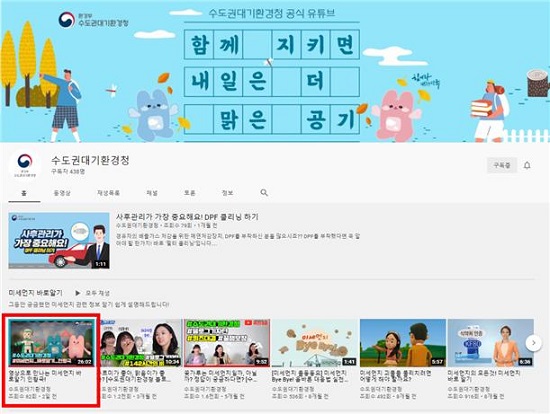The width and height of the screenshot is (550, 414).
Task: Open the 재생목록 tab
Action: (108, 193)
